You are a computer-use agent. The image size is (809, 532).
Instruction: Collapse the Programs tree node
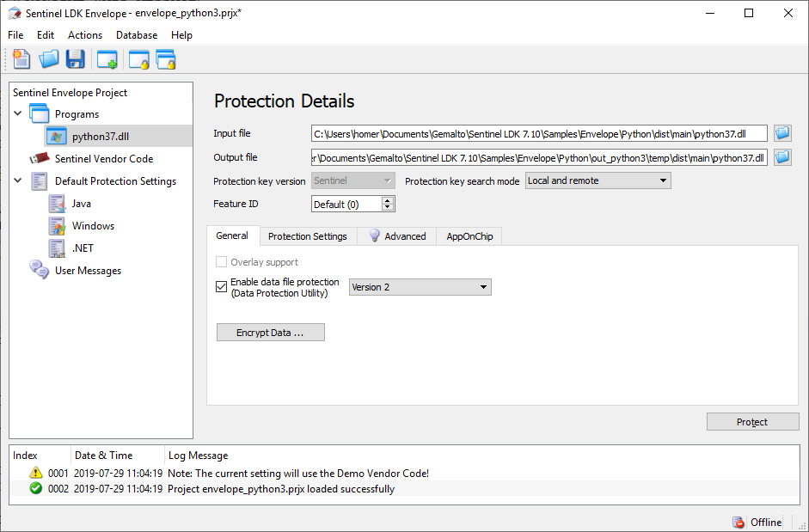[x=19, y=113]
